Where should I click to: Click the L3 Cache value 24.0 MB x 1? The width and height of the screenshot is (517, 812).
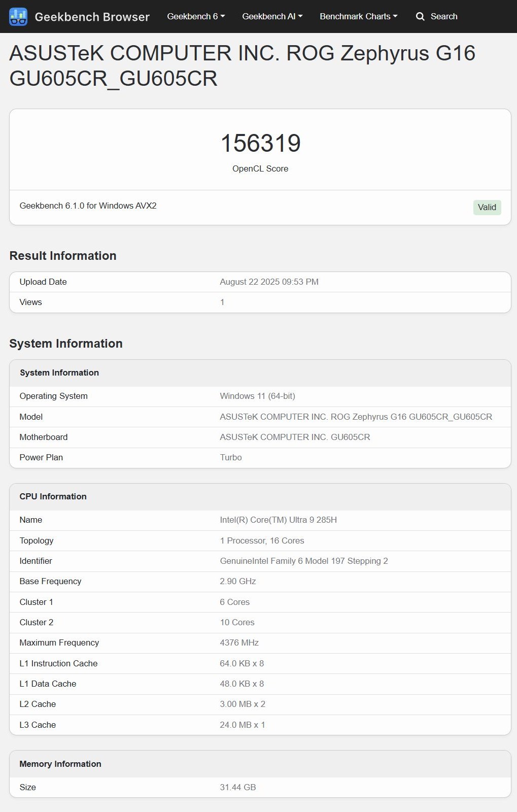243,725
